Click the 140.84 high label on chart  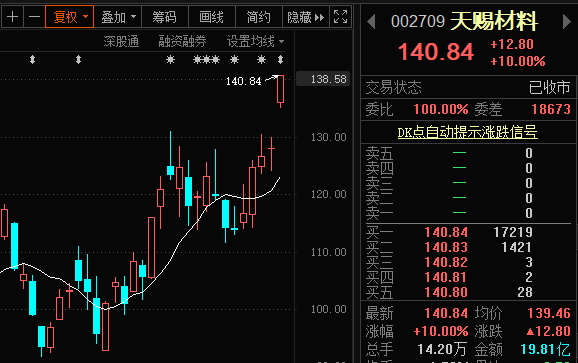click(243, 81)
